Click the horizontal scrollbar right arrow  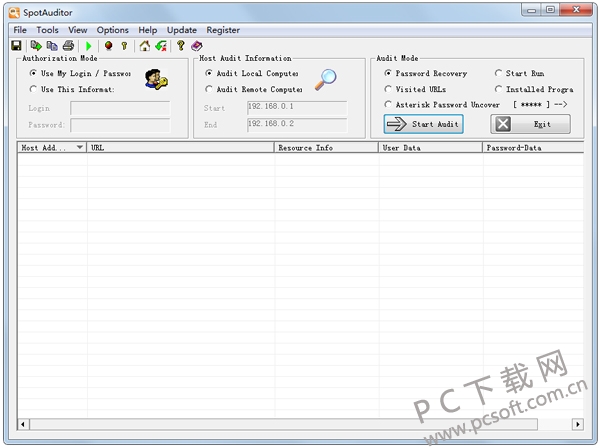coord(577,424)
